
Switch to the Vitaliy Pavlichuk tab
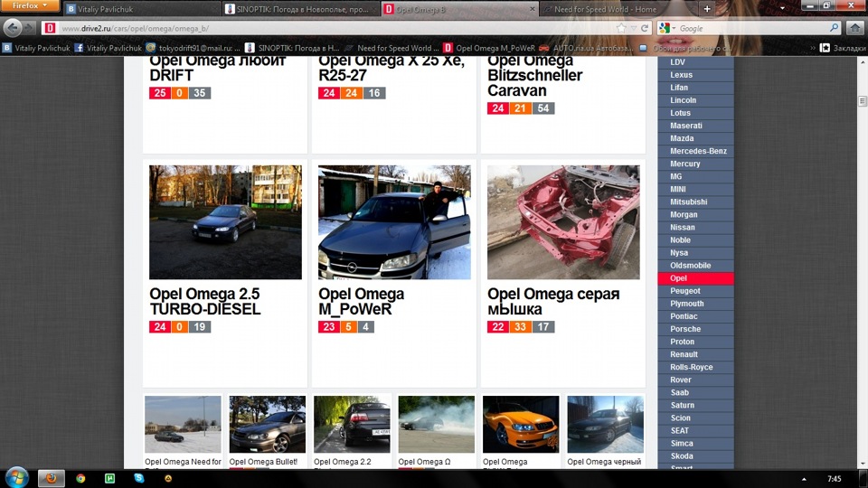pos(141,9)
